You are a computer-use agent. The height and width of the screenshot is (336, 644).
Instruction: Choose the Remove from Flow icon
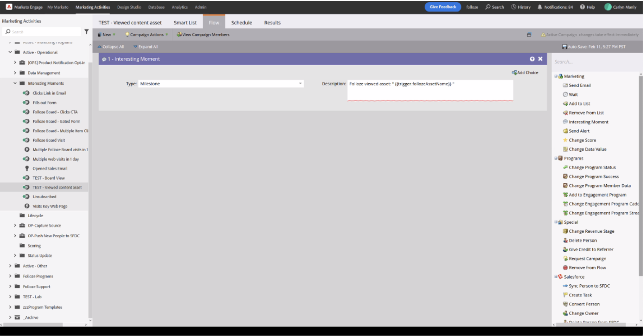click(x=565, y=268)
